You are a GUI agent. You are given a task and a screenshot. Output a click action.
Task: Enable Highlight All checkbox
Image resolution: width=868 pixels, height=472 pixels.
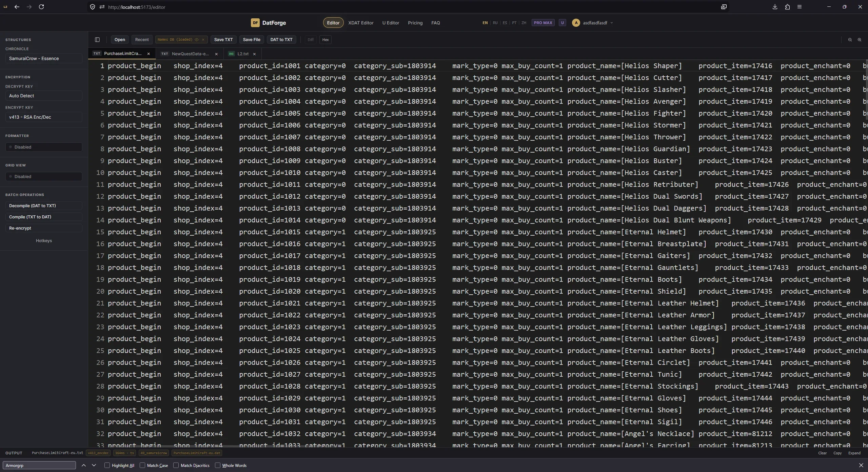(x=107, y=465)
